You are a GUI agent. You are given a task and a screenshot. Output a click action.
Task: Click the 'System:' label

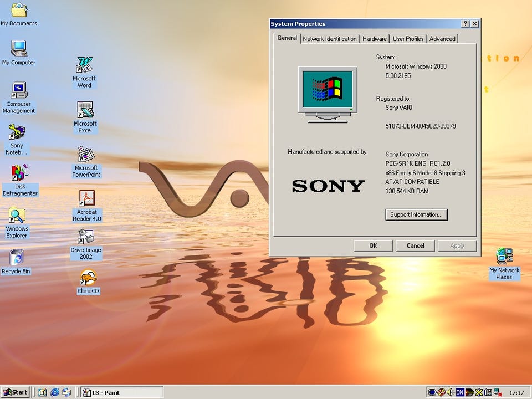pyautogui.click(x=386, y=57)
